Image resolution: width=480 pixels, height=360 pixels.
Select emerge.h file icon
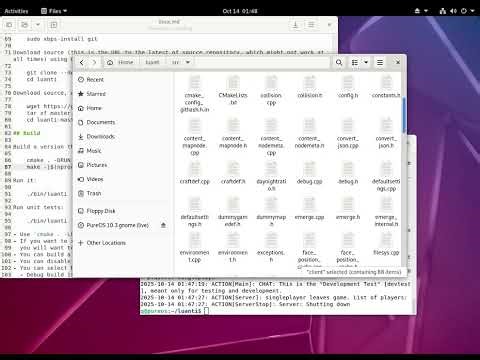click(x=348, y=204)
